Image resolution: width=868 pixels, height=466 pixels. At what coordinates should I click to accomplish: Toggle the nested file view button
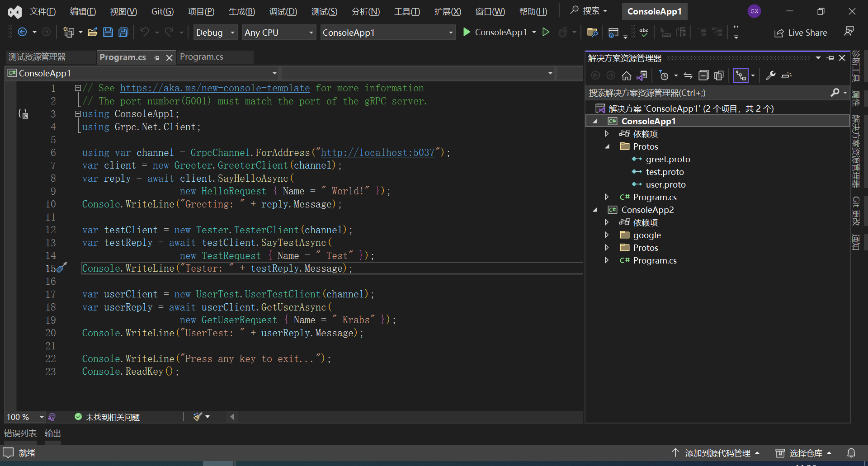pyautogui.click(x=741, y=75)
